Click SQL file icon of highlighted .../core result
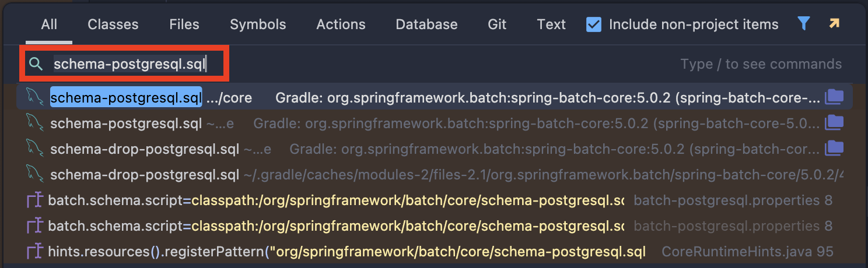The width and height of the screenshot is (868, 268). pyautogui.click(x=35, y=97)
